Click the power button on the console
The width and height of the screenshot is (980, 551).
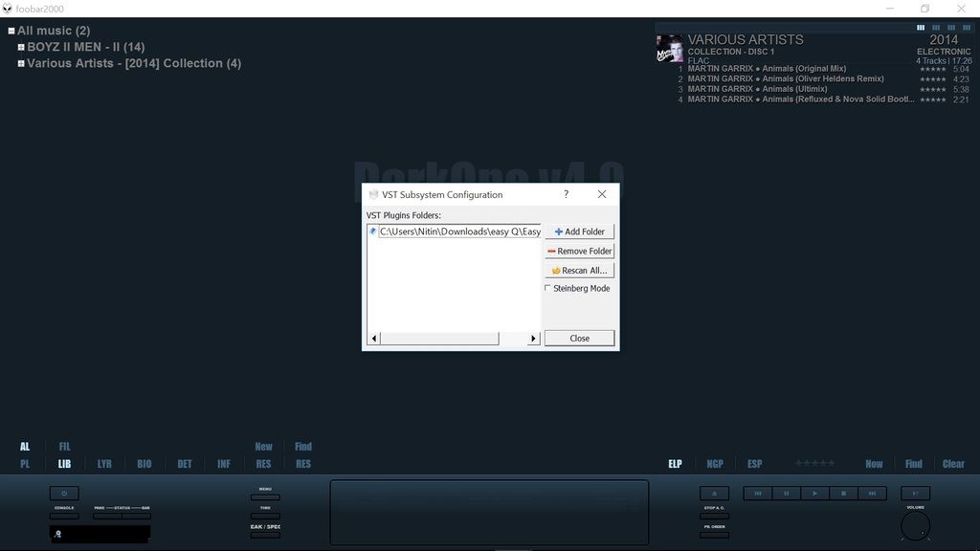coord(64,494)
